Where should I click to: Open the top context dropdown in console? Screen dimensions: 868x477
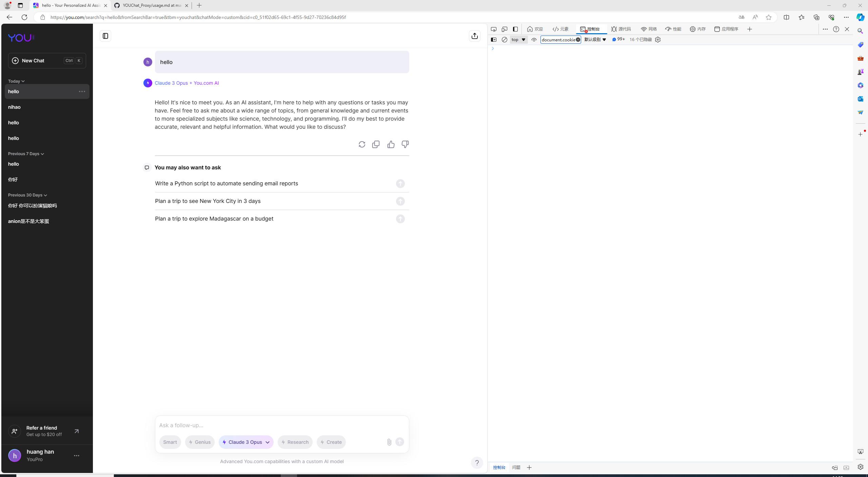(518, 40)
